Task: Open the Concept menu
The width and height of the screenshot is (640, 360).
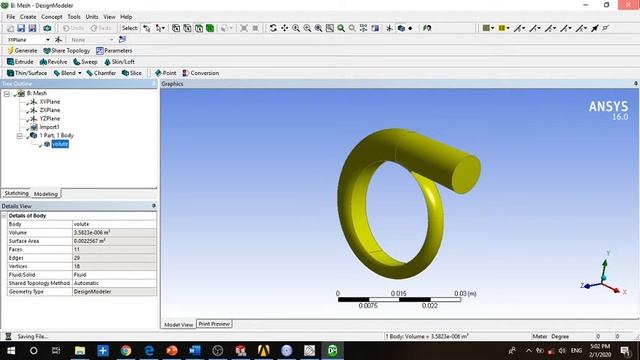Action: pos(52,17)
